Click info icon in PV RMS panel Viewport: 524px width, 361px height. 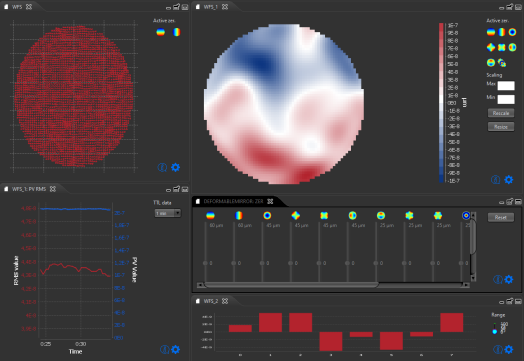[x=164, y=349]
